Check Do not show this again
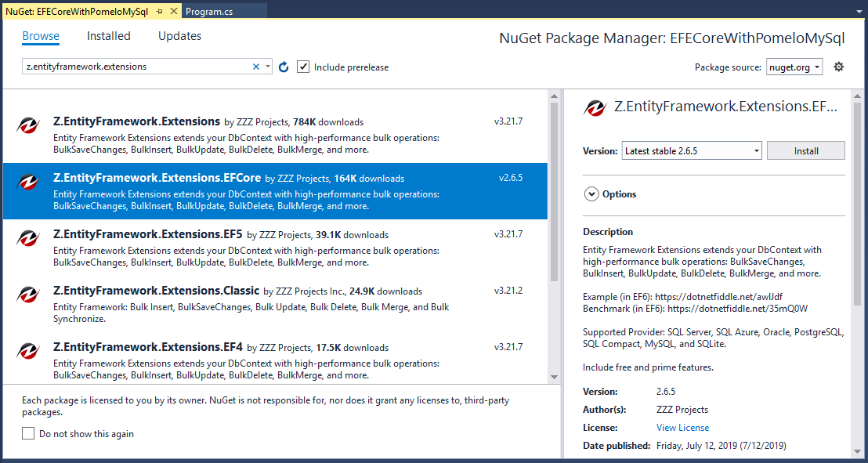The image size is (868, 463). (x=28, y=434)
